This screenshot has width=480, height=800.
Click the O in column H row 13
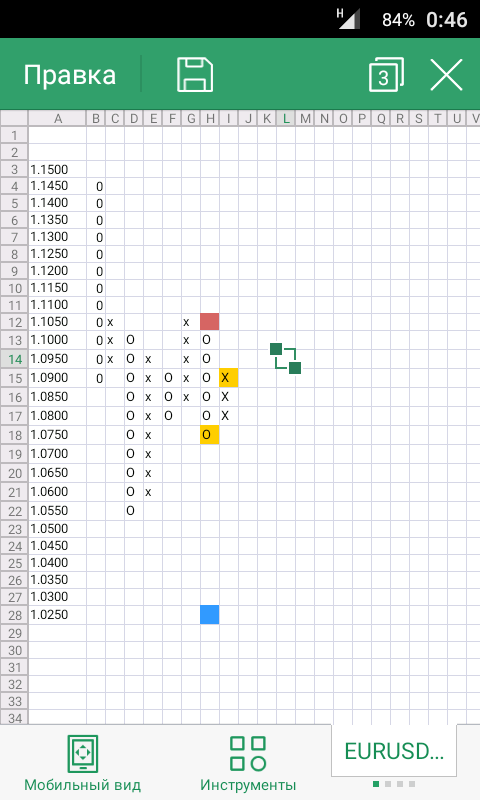210,340
